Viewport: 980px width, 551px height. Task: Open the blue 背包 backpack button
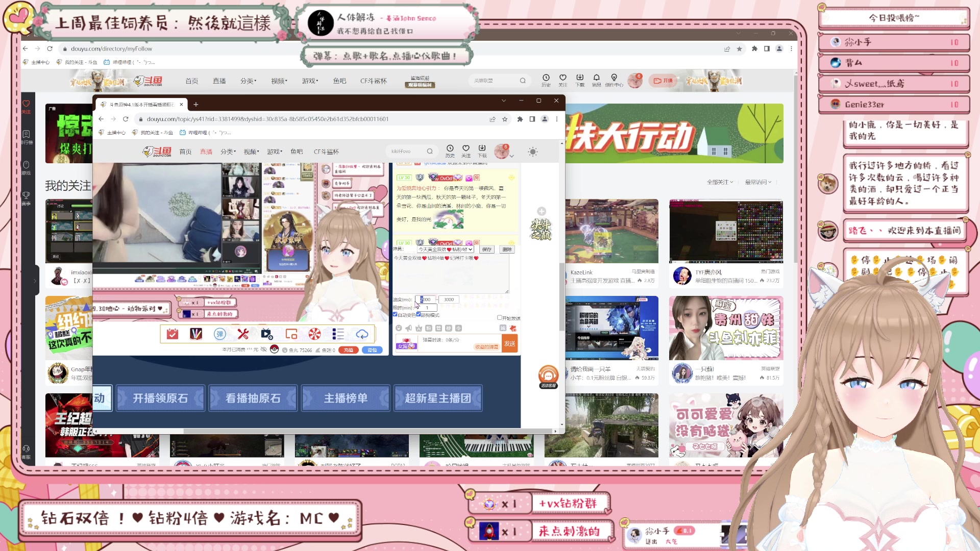click(x=372, y=350)
